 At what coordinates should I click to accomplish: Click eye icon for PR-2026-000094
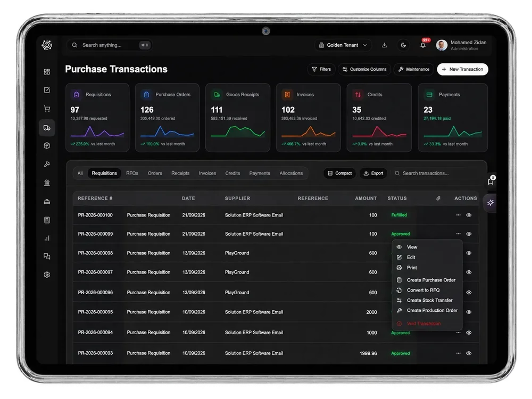pos(469,332)
